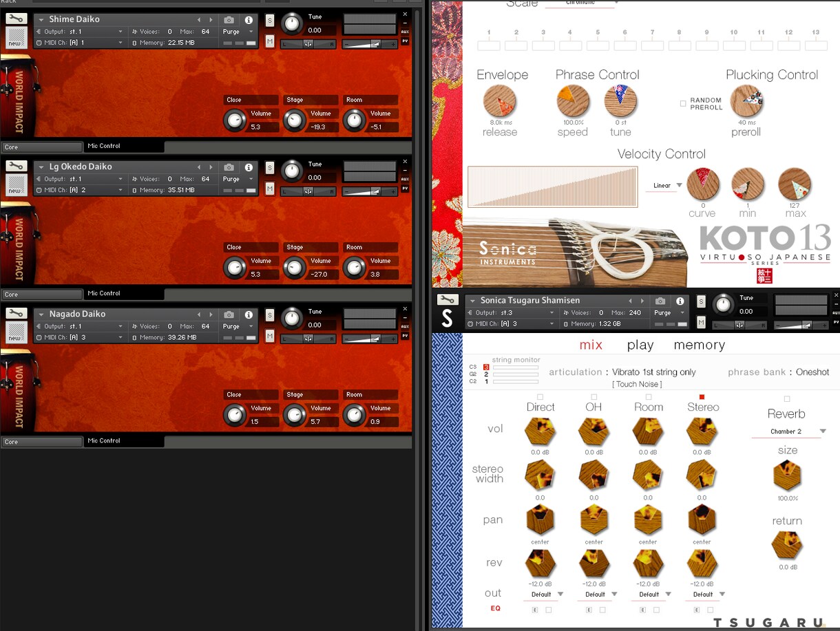Click the Shime Daiko AUX button
840x631 pixels.
405,32
